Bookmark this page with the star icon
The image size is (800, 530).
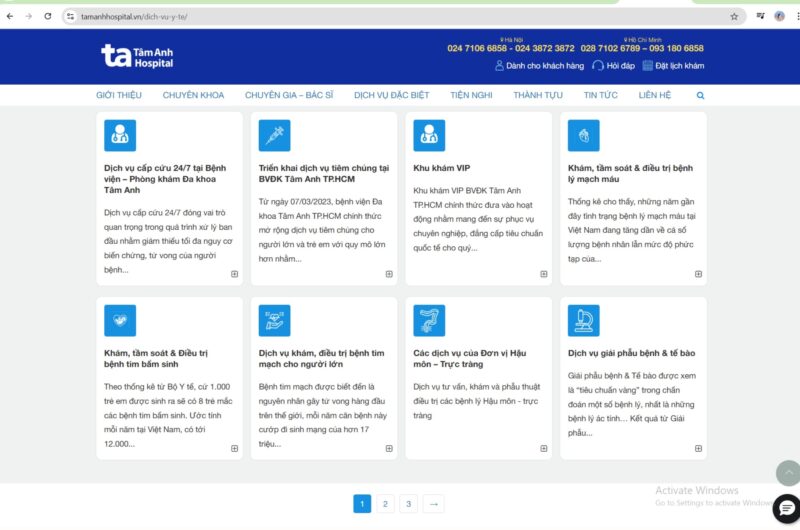click(734, 16)
